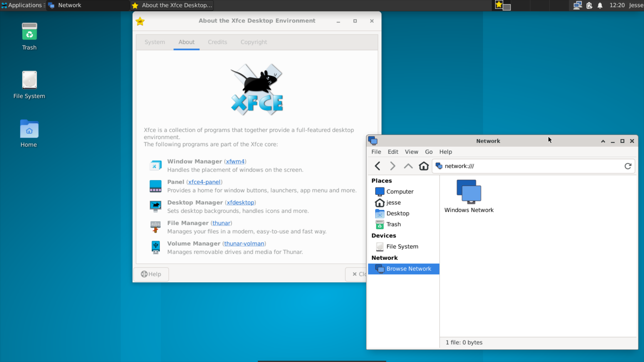Go back in Network file manager
This screenshot has width=644, height=362.
tap(377, 166)
